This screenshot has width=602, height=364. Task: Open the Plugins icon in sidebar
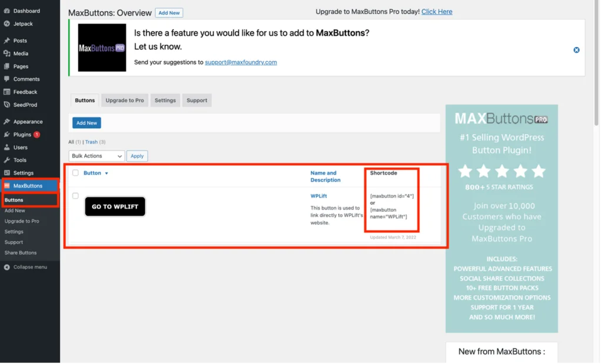pos(7,135)
